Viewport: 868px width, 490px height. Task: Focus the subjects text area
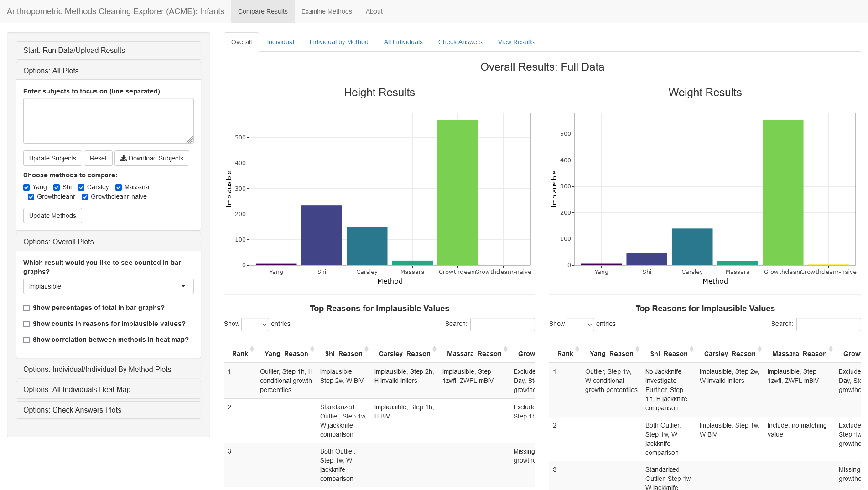109,121
